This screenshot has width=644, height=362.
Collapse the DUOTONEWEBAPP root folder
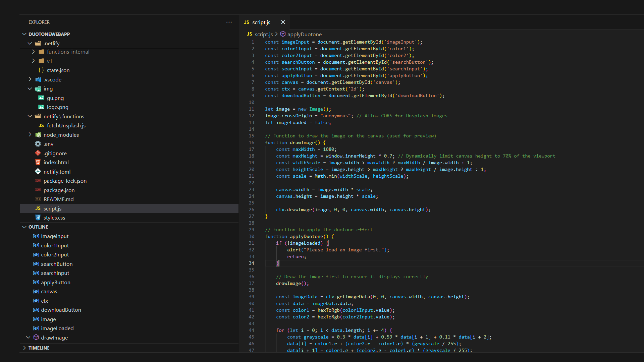[x=24, y=34]
